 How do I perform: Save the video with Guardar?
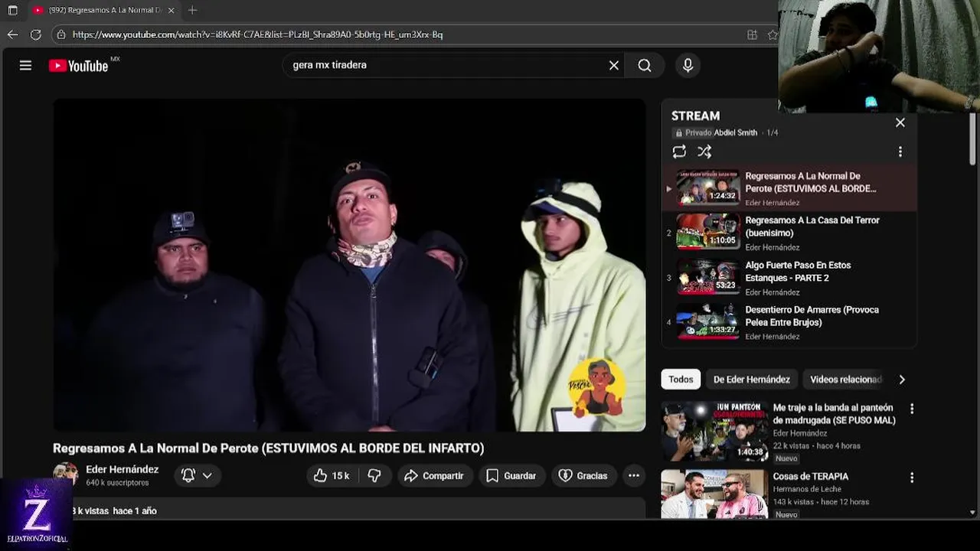tap(511, 475)
